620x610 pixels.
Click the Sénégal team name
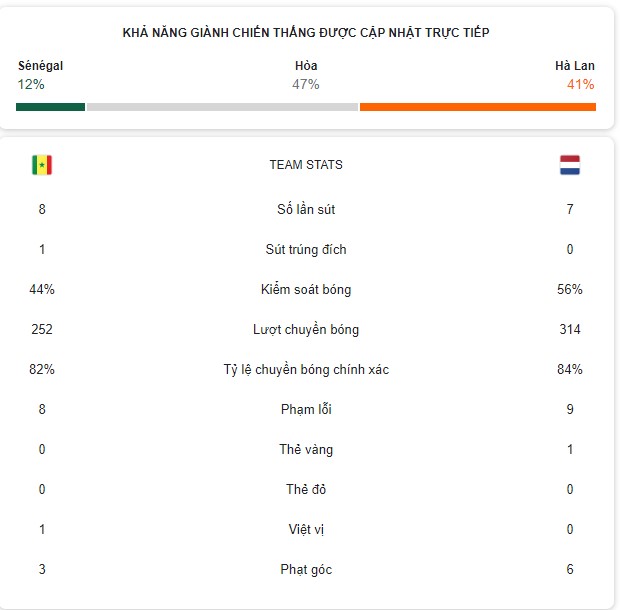coord(40,66)
